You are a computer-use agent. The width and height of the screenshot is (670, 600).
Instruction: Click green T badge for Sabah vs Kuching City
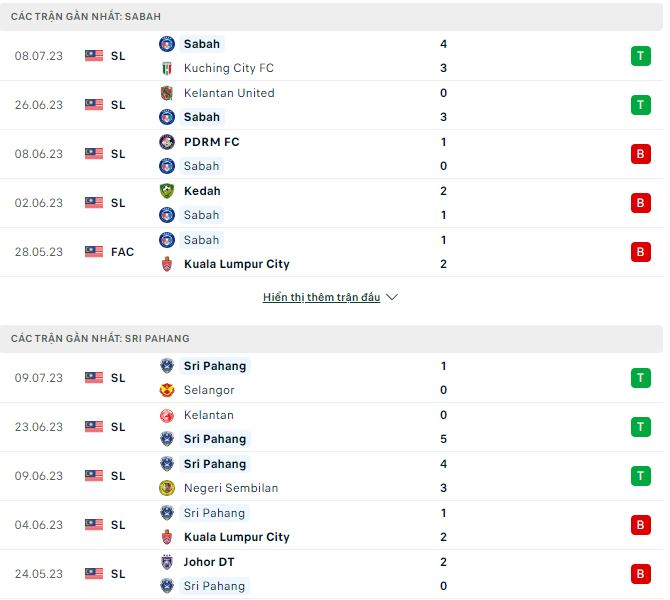[640, 56]
